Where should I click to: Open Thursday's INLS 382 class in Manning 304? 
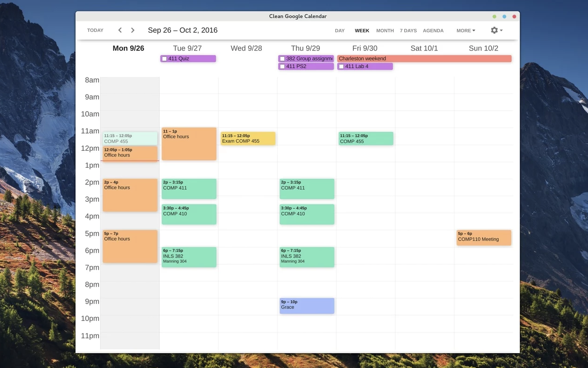pos(307,257)
